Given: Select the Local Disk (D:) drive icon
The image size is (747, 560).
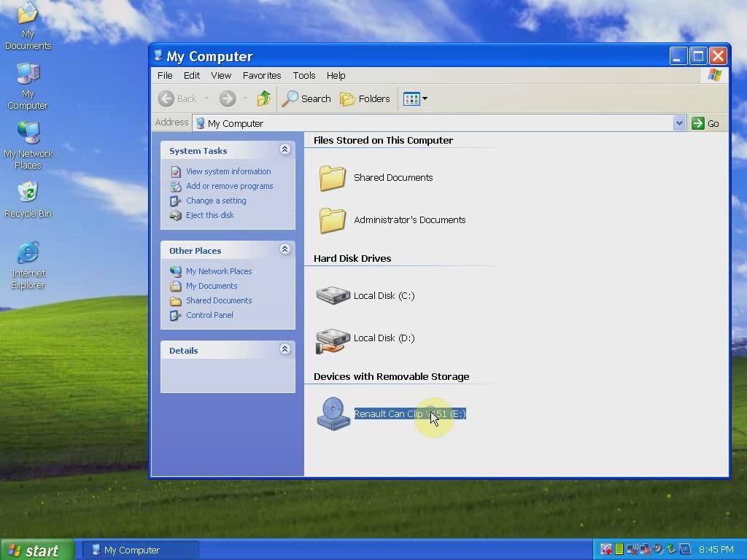Looking at the screenshot, I should pos(333,341).
